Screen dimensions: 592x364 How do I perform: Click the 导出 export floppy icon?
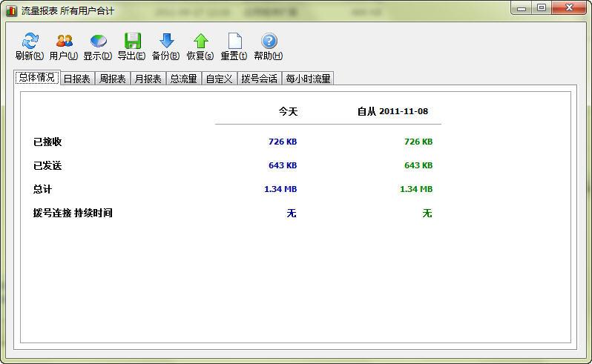tap(133, 40)
